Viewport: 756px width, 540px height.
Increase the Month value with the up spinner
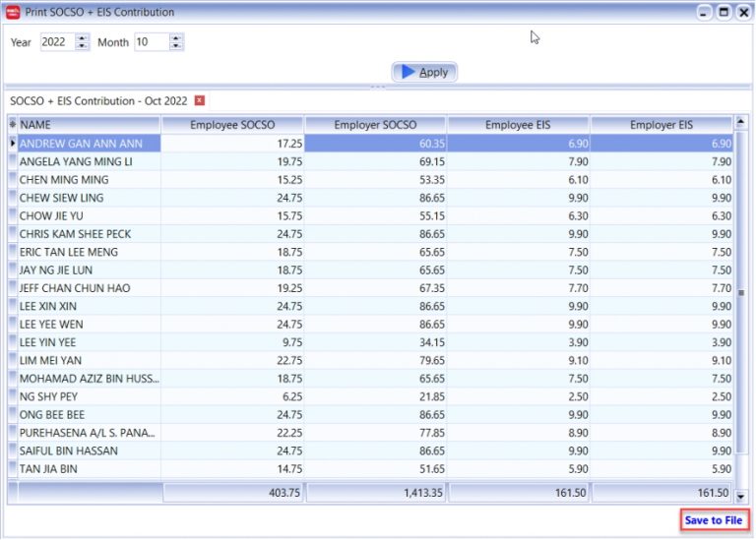(175, 37)
